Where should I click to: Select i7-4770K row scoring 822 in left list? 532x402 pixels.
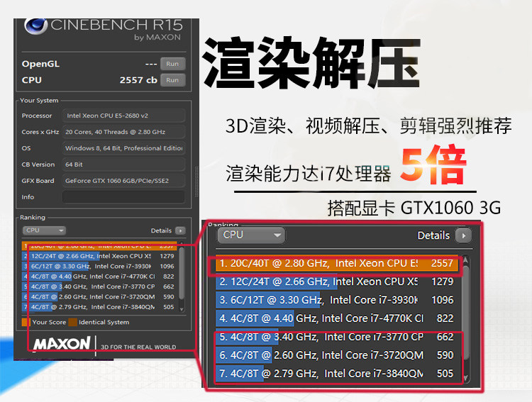(99, 277)
